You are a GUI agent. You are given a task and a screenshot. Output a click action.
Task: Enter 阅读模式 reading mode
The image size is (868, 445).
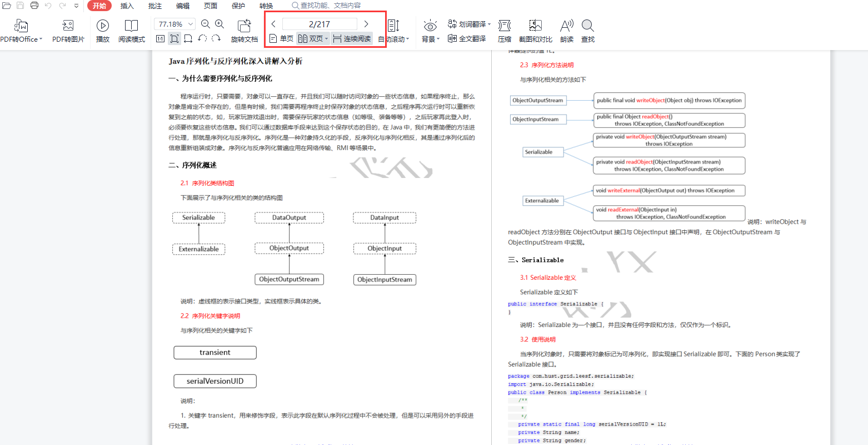tap(132, 31)
